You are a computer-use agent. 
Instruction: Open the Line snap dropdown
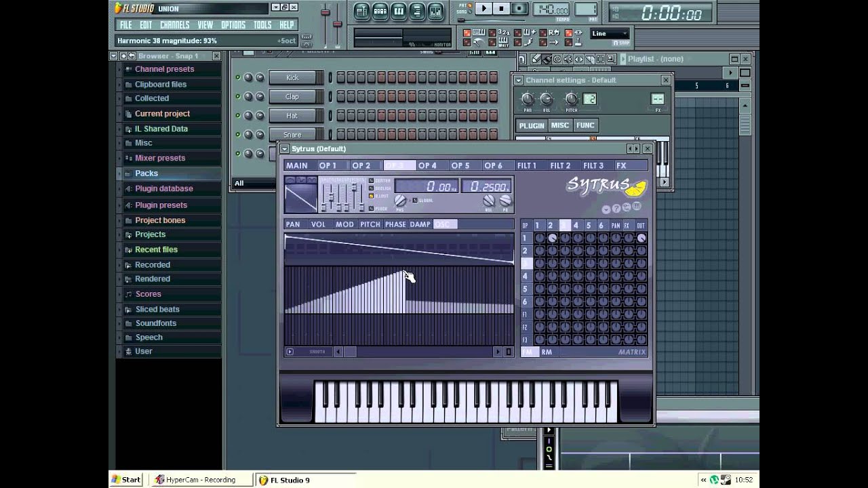pyautogui.click(x=610, y=34)
